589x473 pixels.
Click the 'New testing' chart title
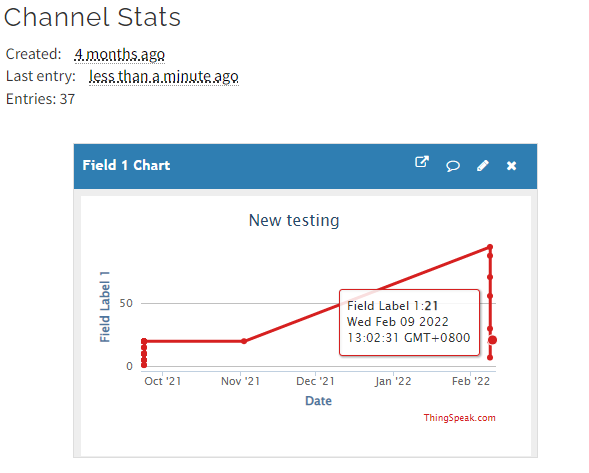294,220
